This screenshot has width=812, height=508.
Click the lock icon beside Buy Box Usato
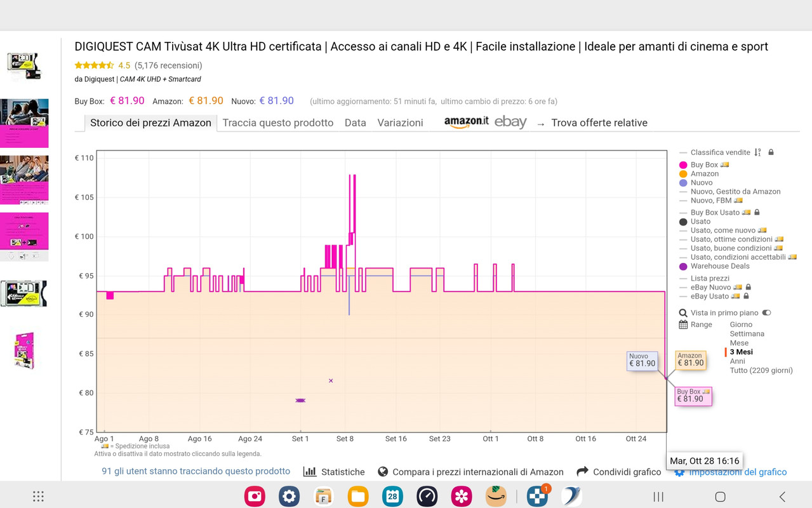pos(757,213)
